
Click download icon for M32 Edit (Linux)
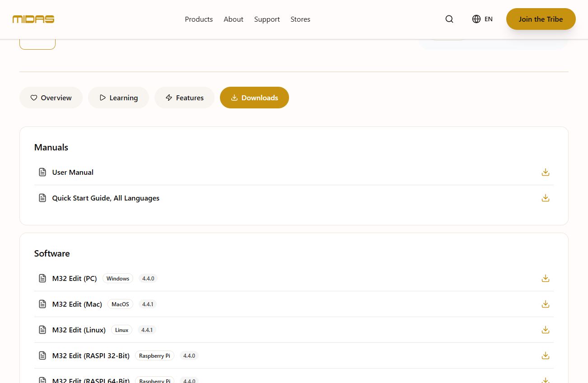click(546, 330)
